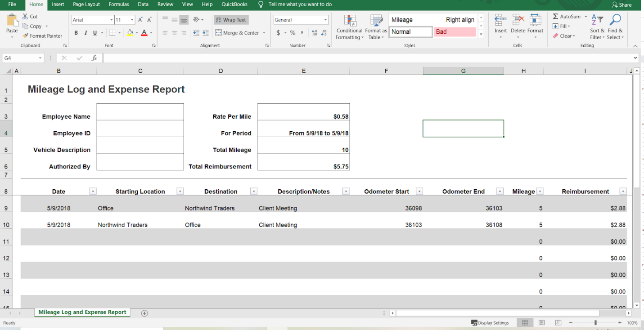The image size is (644, 330).
Task: Open the Destination filter dropdown
Action: tap(254, 192)
